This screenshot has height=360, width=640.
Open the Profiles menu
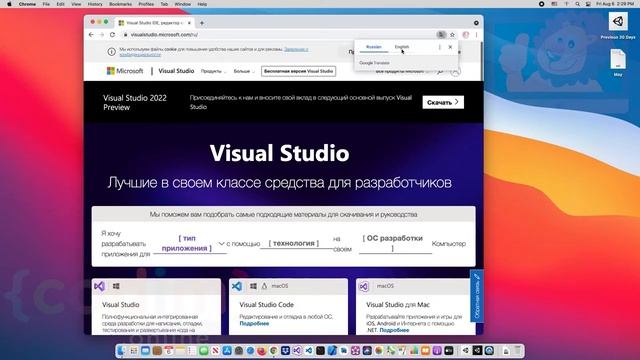click(146, 4)
